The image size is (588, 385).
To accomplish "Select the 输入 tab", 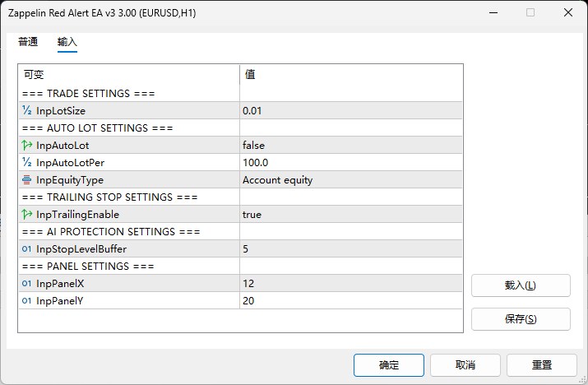I will [67, 42].
